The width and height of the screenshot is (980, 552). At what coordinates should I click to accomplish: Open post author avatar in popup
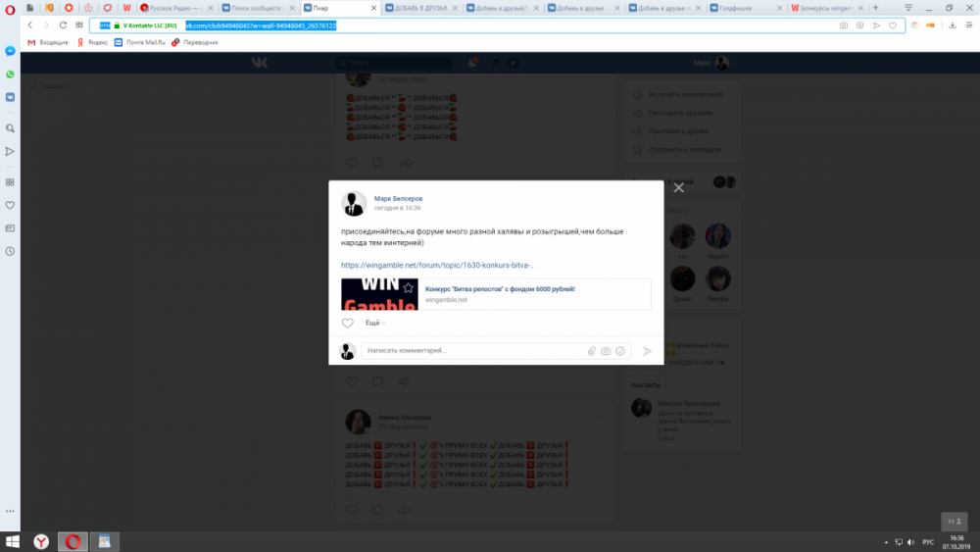[x=353, y=203]
